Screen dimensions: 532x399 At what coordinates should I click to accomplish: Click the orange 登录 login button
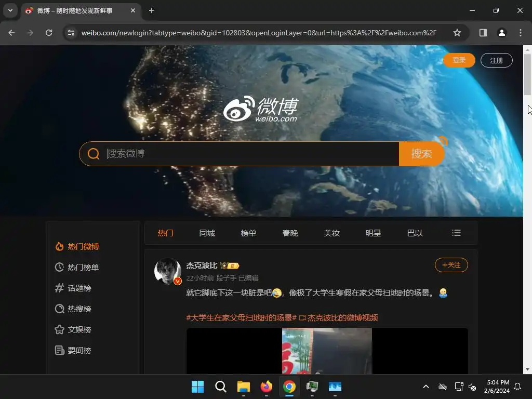click(459, 60)
